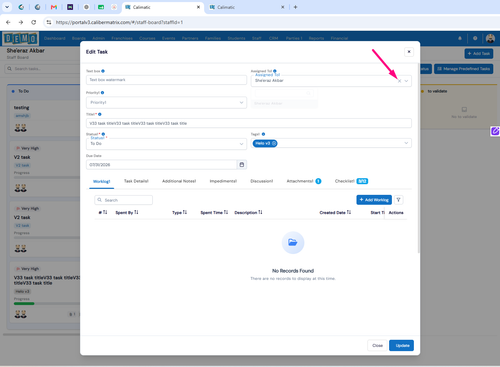Click the info icon beside Tags label
The width and height of the screenshot is (500, 367).
tap(263, 134)
